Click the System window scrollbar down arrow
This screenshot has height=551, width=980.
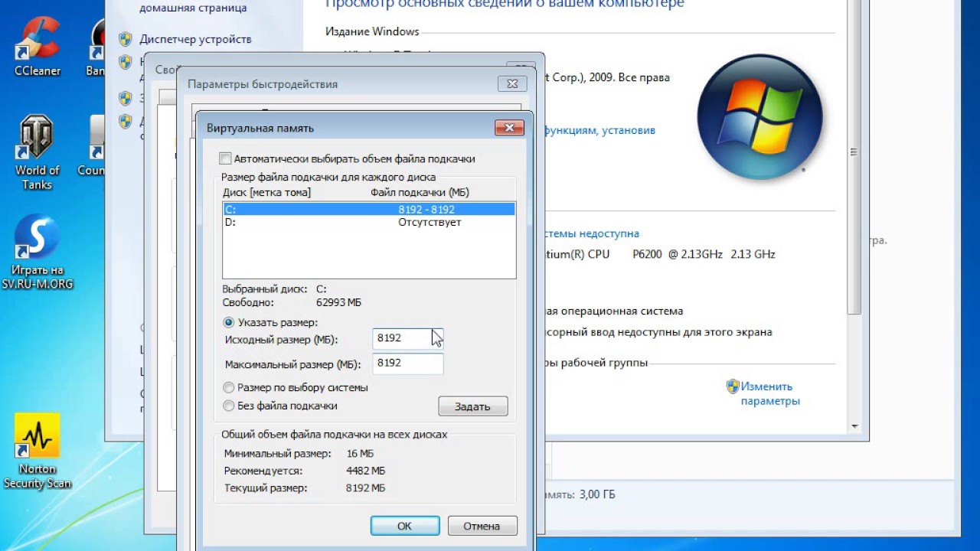click(x=854, y=426)
